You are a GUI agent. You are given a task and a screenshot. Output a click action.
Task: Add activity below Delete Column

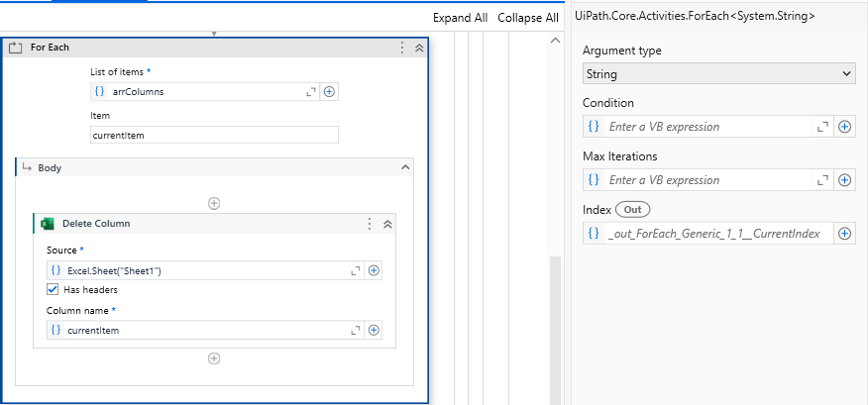click(x=213, y=358)
